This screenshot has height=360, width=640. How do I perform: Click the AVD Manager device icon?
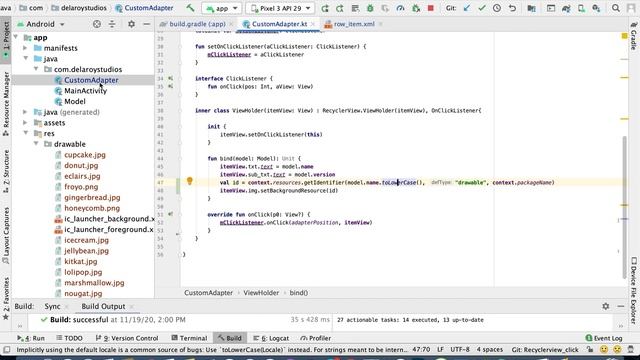pos(581,8)
